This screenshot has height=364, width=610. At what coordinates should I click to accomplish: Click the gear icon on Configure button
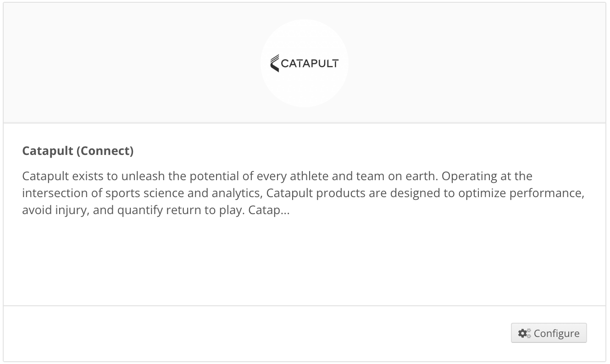pos(523,333)
